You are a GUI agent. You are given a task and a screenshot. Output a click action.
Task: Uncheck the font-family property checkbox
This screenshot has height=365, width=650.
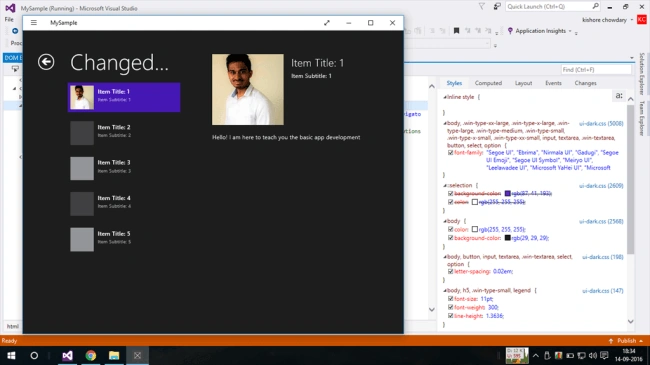pos(450,153)
